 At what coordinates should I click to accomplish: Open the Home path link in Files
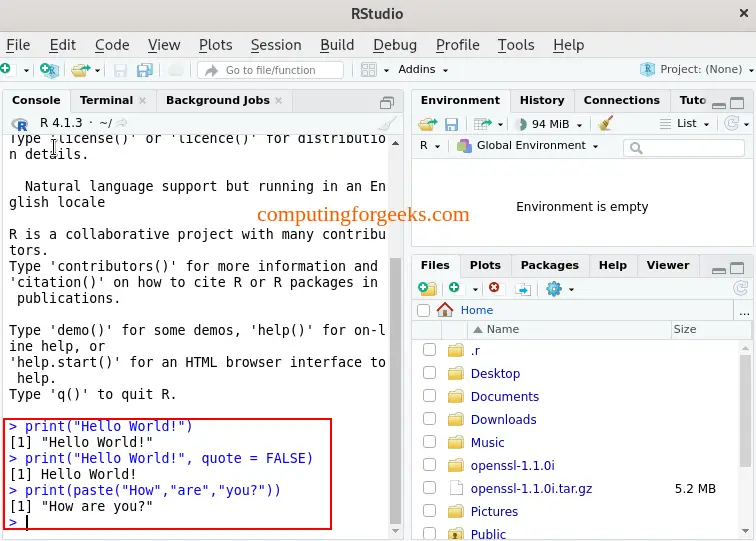pos(477,310)
